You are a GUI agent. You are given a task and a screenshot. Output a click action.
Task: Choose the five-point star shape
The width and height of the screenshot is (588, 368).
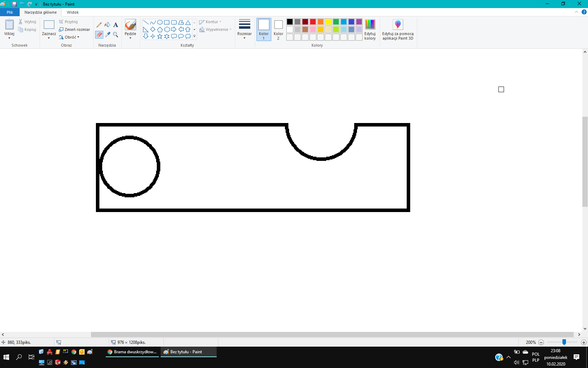pos(160,36)
